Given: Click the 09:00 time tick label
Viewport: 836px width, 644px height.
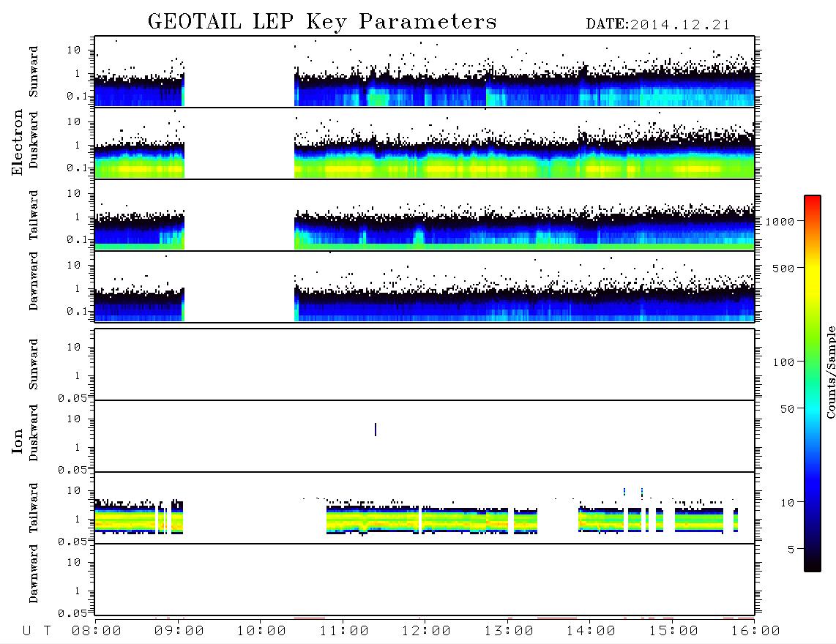Looking at the screenshot, I should click(x=179, y=632).
